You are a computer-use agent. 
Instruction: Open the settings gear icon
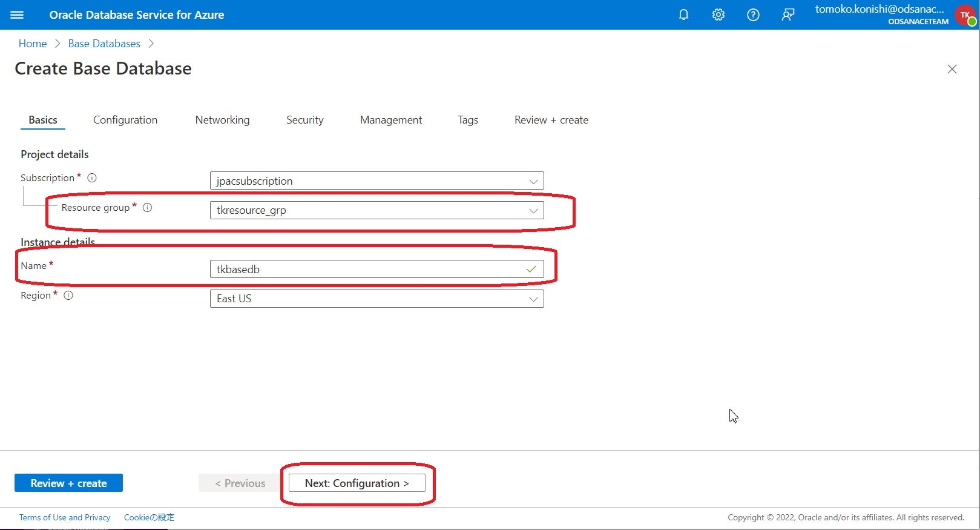pos(719,15)
